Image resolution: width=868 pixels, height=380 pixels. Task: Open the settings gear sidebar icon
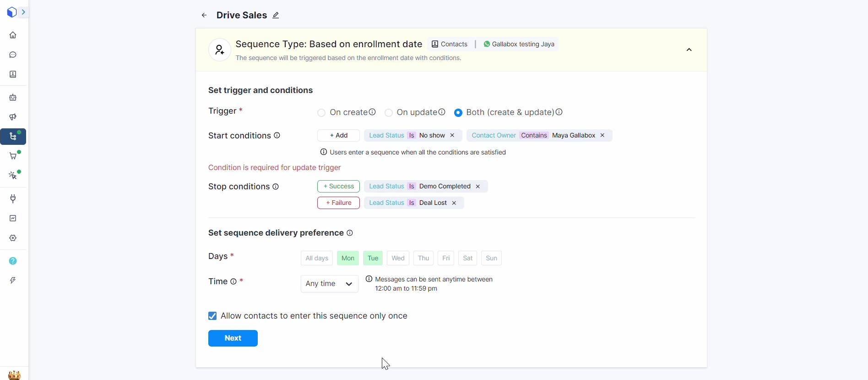click(13, 238)
